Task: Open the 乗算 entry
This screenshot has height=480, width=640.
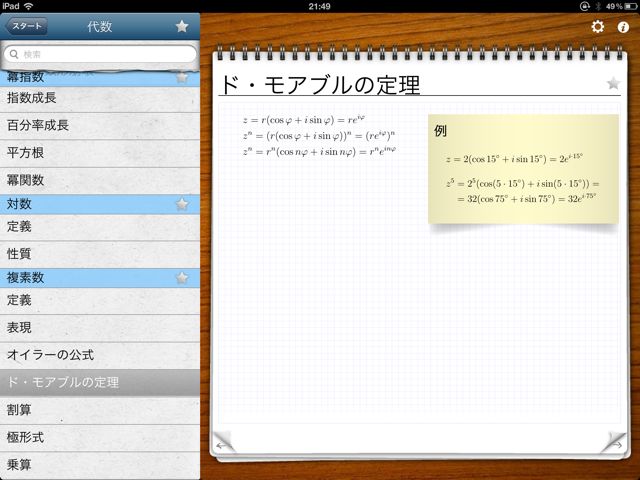Action: (100, 465)
